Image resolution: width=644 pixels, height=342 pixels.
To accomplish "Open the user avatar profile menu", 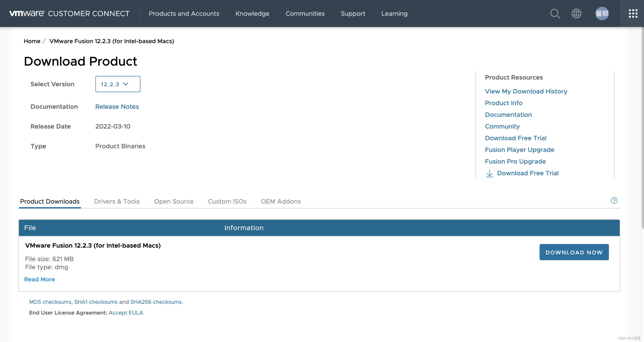I will [602, 13].
